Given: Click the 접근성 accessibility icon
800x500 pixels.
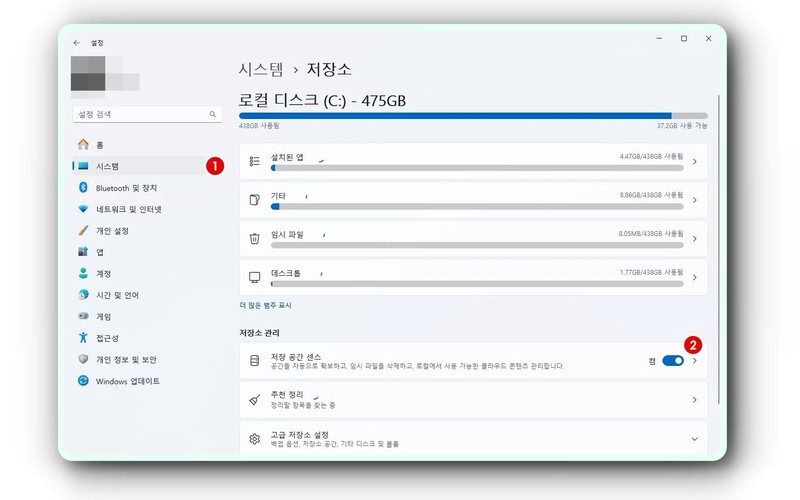Looking at the screenshot, I should (x=83, y=337).
